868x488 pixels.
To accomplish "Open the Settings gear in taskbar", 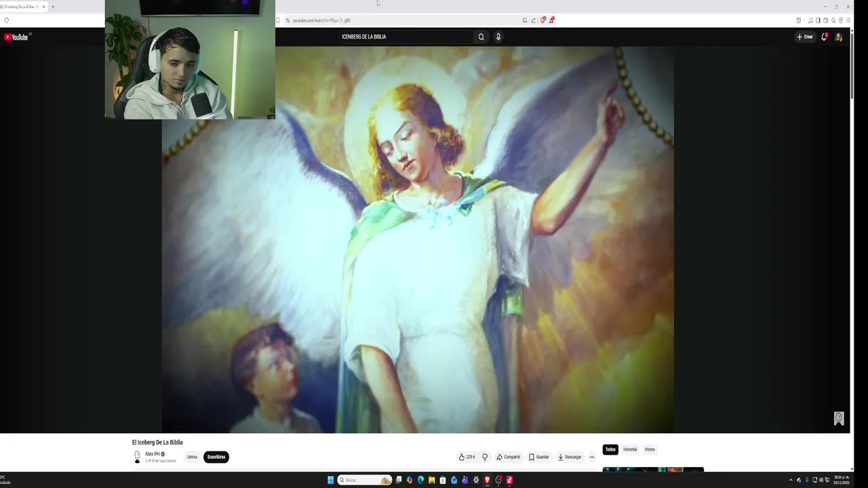I will [475, 480].
